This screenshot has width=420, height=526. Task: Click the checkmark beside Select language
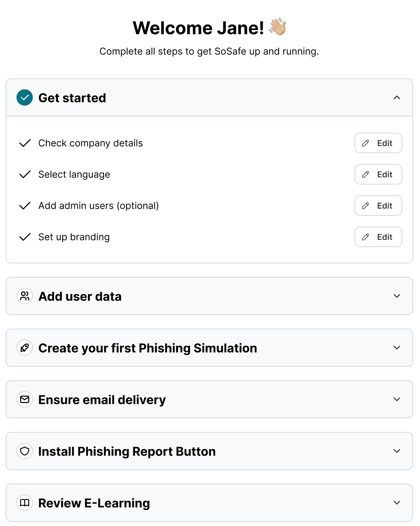pyautogui.click(x=25, y=174)
